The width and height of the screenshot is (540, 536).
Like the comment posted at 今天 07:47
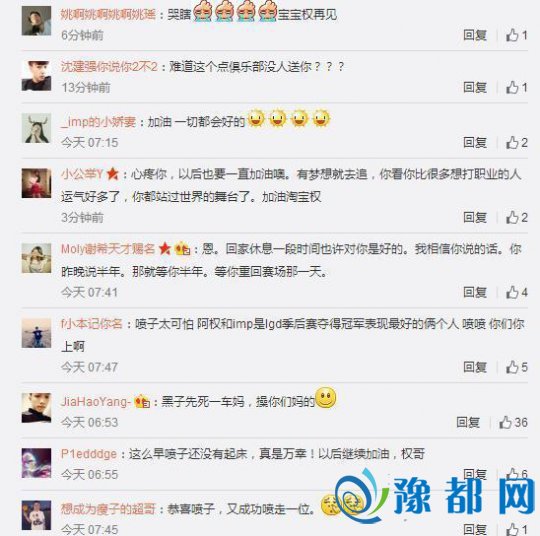tap(517, 367)
